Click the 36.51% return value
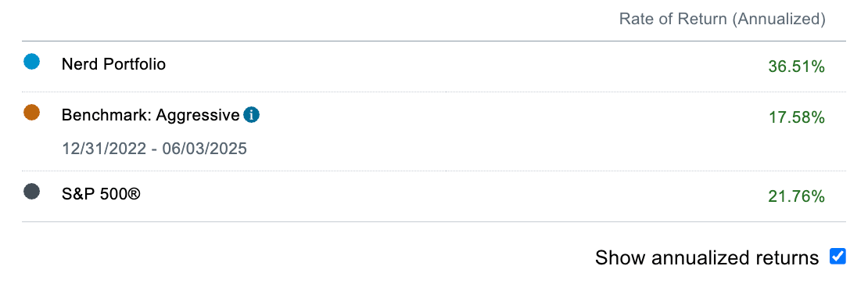Screen dimensions: 868x302 point(797,67)
